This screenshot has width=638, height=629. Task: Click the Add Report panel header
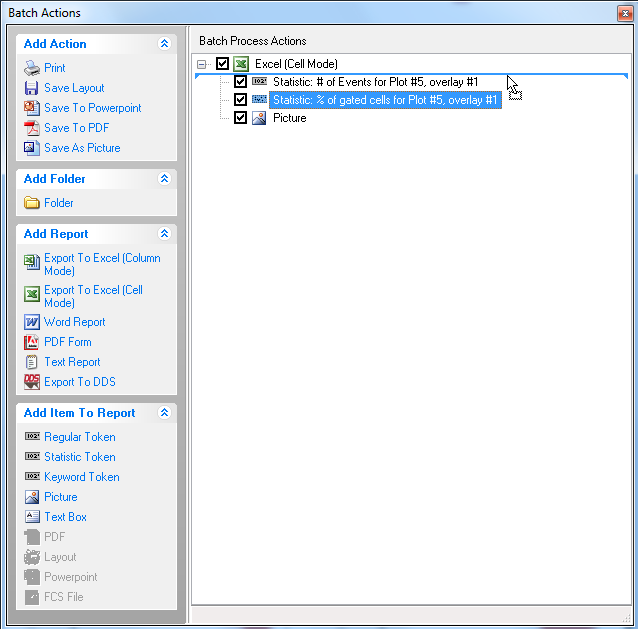coord(96,234)
